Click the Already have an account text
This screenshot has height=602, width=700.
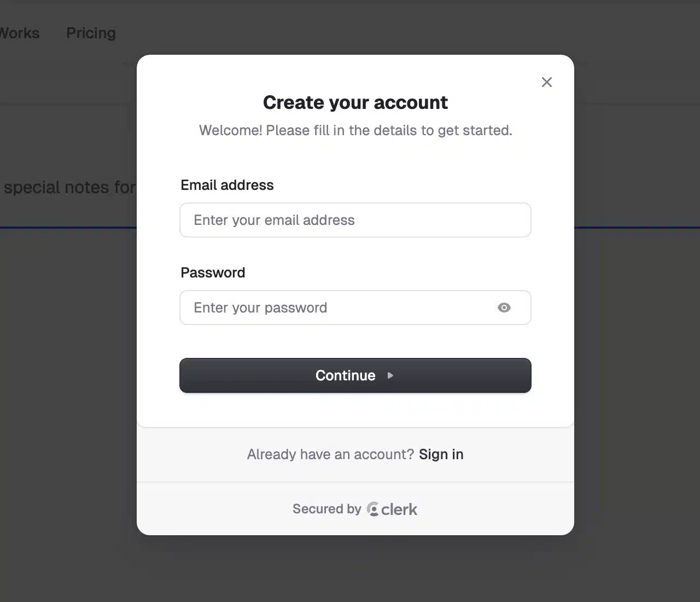pyautogui.click(x=330, y=454)
